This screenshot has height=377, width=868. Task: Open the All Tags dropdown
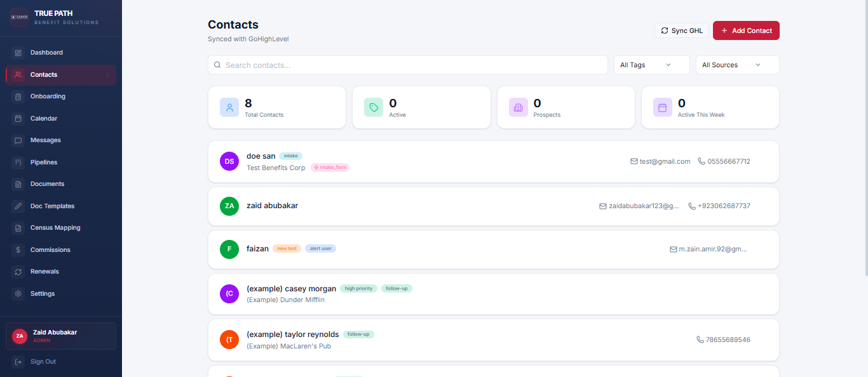(x=651, y=65)
